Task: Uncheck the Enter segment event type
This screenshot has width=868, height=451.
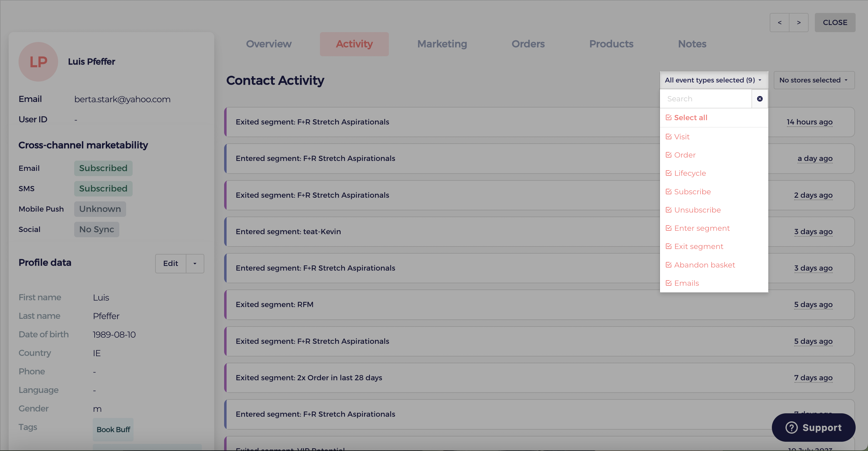Action: coord(669,228)
